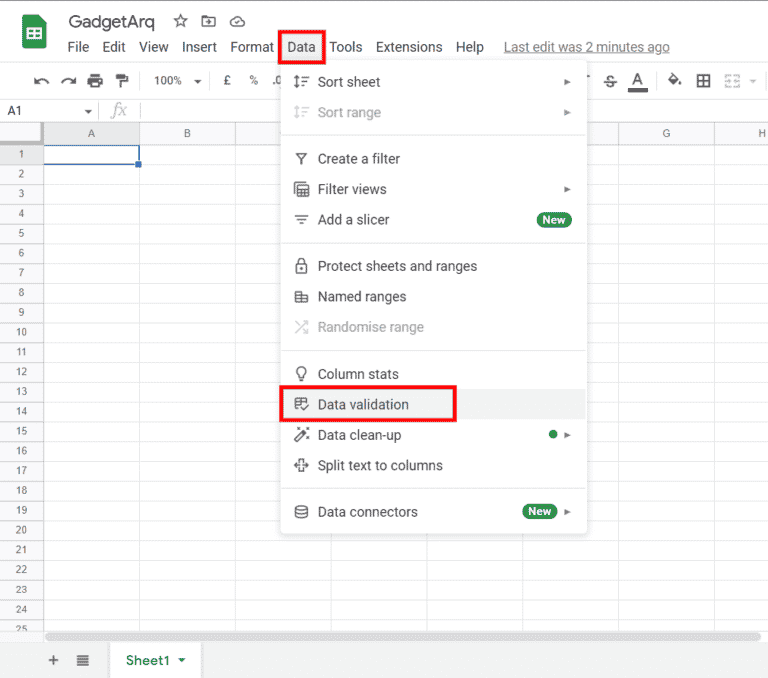Open the 100% zoom dropdown
The height and width of the screenshot is (678, 768).
pos(177,81)
